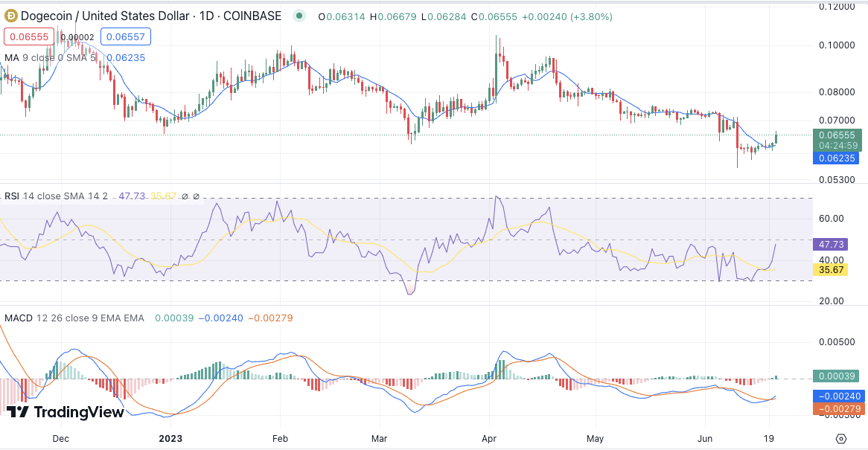
Task: Click the purple RSI legend value 47.73
Action: [132, 196]
